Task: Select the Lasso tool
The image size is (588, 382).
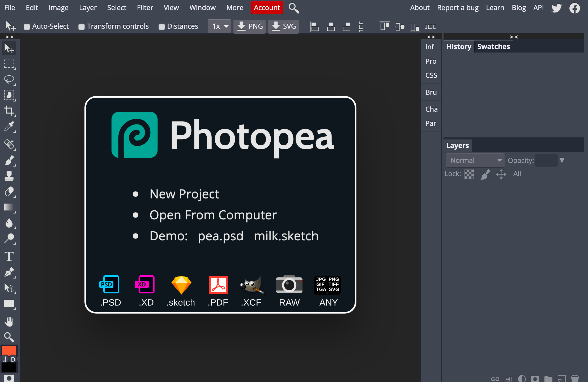Action: click(x=9, y=80)
